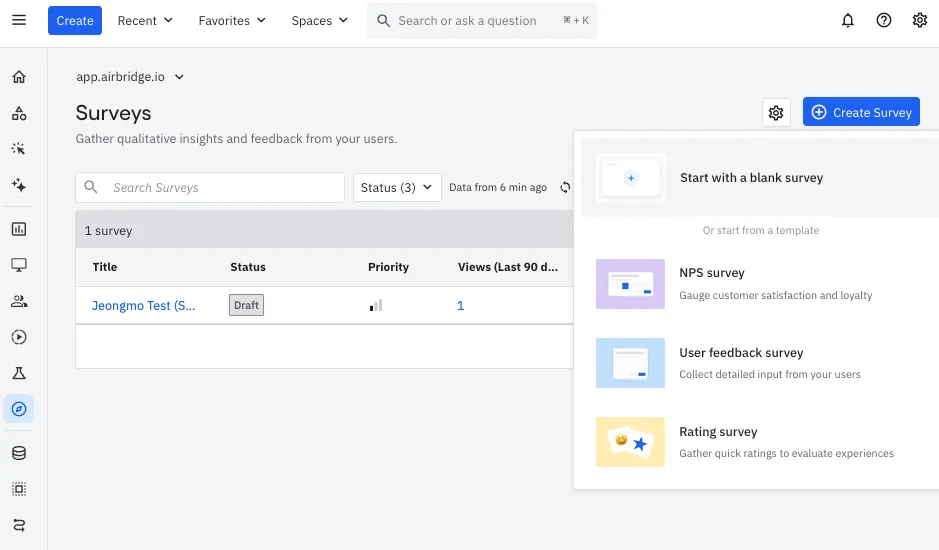Viewport: 939px width, 550px height.
Task: Expand the app.airbridge.io project selector
Action: [x=129, y=77]
